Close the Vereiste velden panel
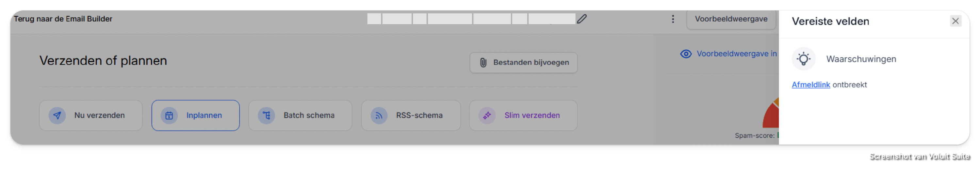 [x=955, y=21]
